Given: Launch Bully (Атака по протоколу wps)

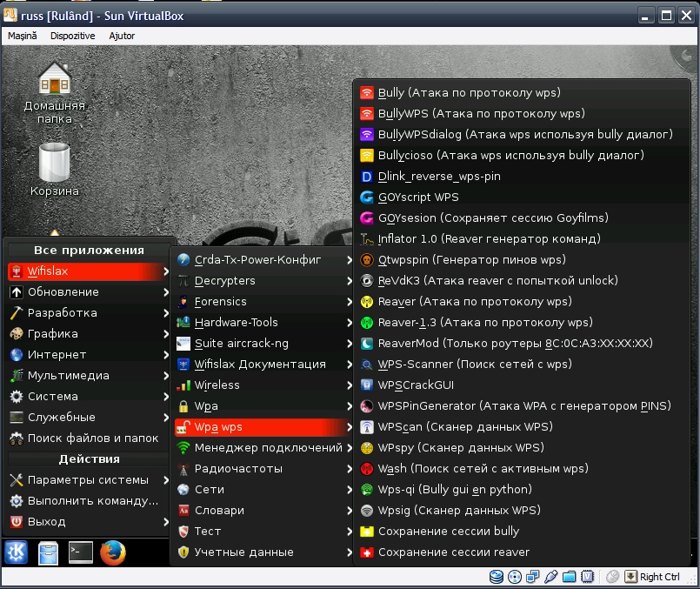Looking at the screenshot, I should (522, 92).
